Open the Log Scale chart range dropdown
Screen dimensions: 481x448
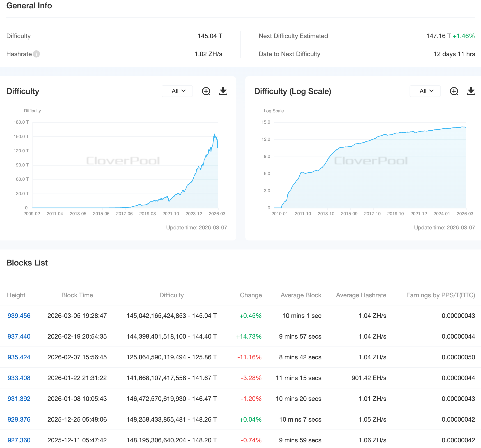tap(425, 91)
